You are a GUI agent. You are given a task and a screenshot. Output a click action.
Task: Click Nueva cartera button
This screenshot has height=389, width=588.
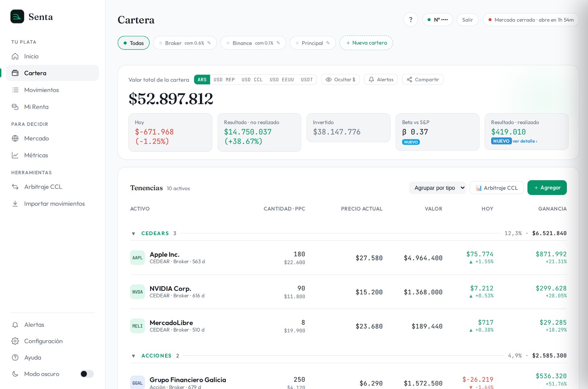(366, 43)
